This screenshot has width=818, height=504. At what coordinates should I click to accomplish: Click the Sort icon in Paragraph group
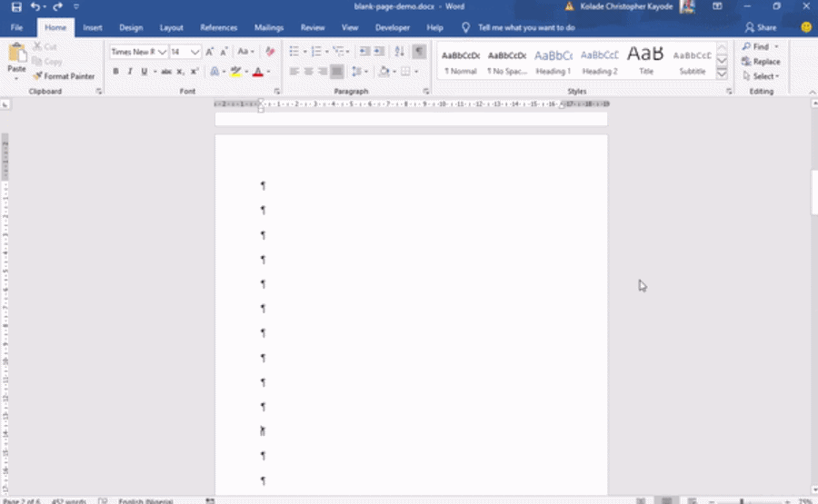pyautogui.click(x=400, y=52)
